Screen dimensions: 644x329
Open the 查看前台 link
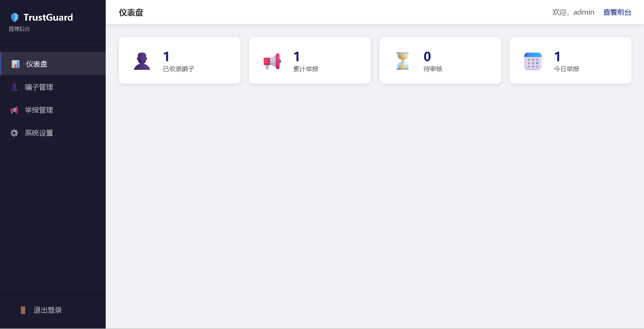(617, 12)
